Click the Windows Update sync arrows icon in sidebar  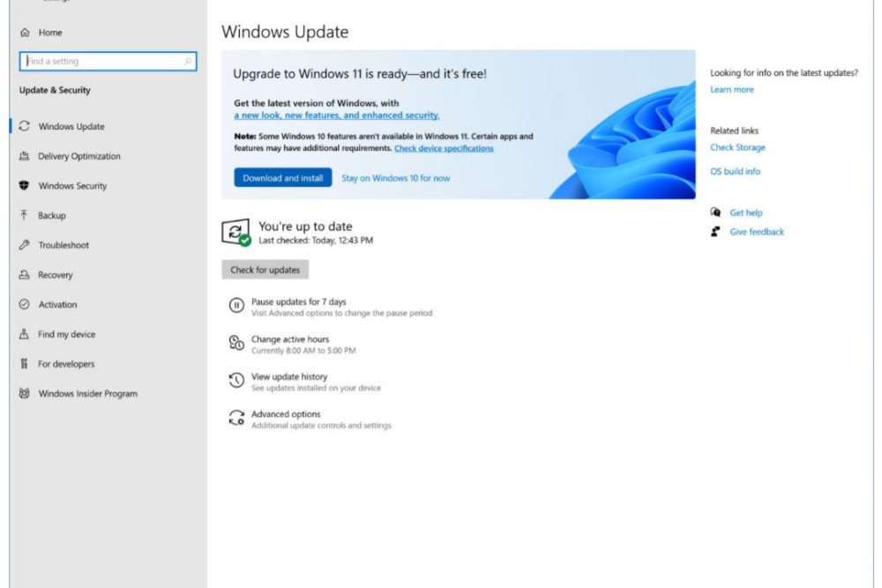pyautogui.click(x=24, y=126)
